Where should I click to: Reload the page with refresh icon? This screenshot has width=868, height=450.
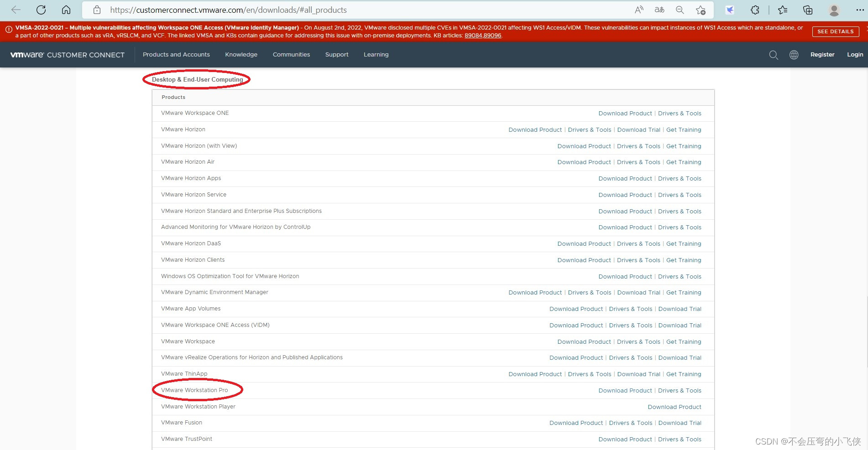click(41, 10)
